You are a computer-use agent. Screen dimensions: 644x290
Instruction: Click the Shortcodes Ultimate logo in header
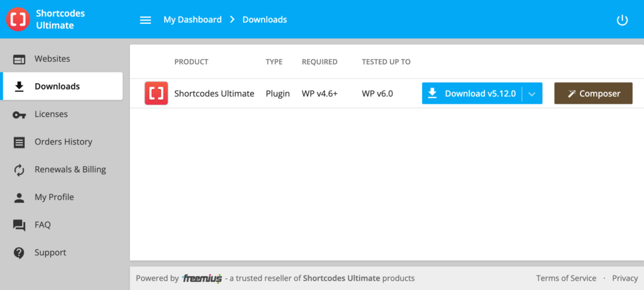[x=17, y=20]
